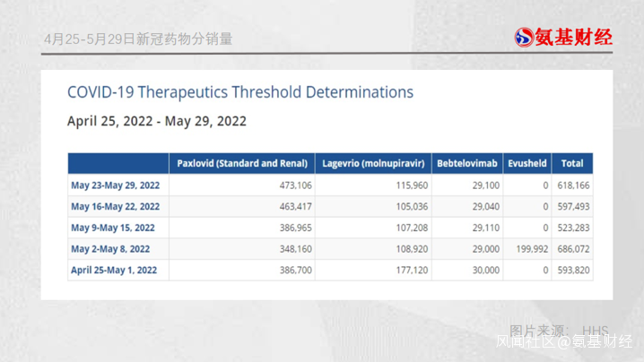Viewport: 644px width, 362px height.
Task: Open the April 25-May 1, 2022 row link
Action: click(114, 270)
